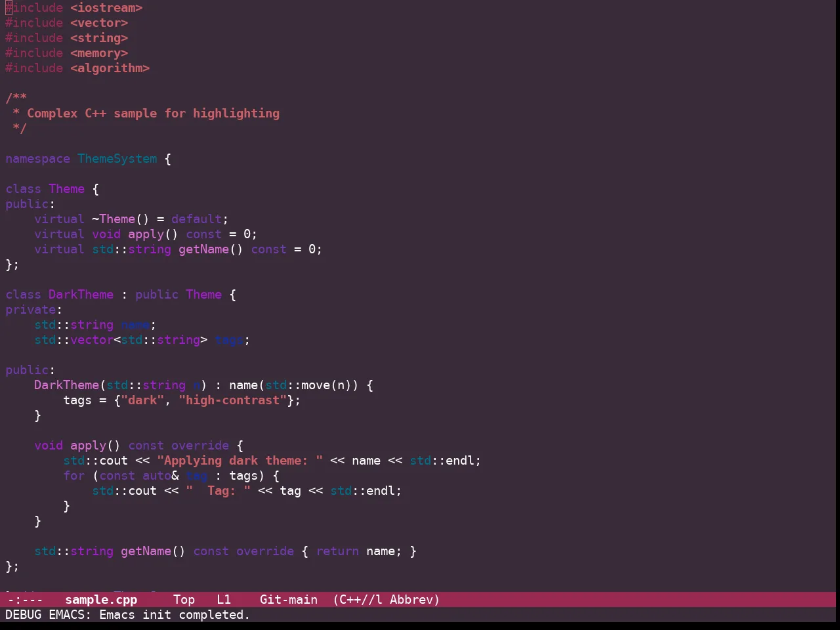This screenshot has width=840, height=630.
Task: Click the first public: specifier under class Theme
Action: tap(30, 204)
